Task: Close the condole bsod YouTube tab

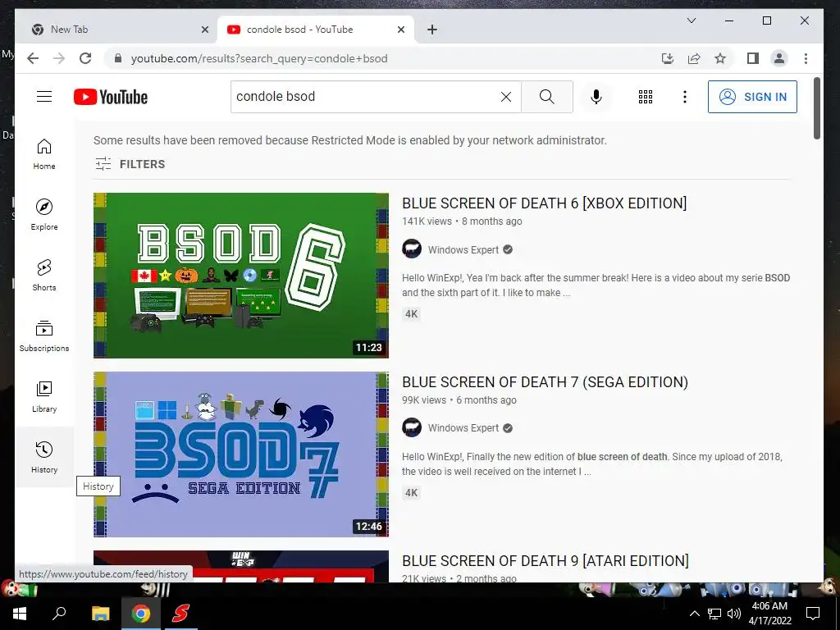Action: coord(400,30)
